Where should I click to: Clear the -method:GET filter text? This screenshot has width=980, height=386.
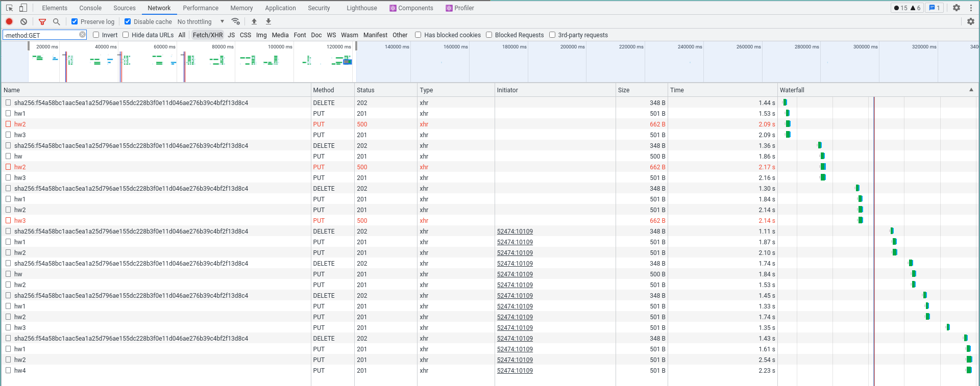point(82,35)
